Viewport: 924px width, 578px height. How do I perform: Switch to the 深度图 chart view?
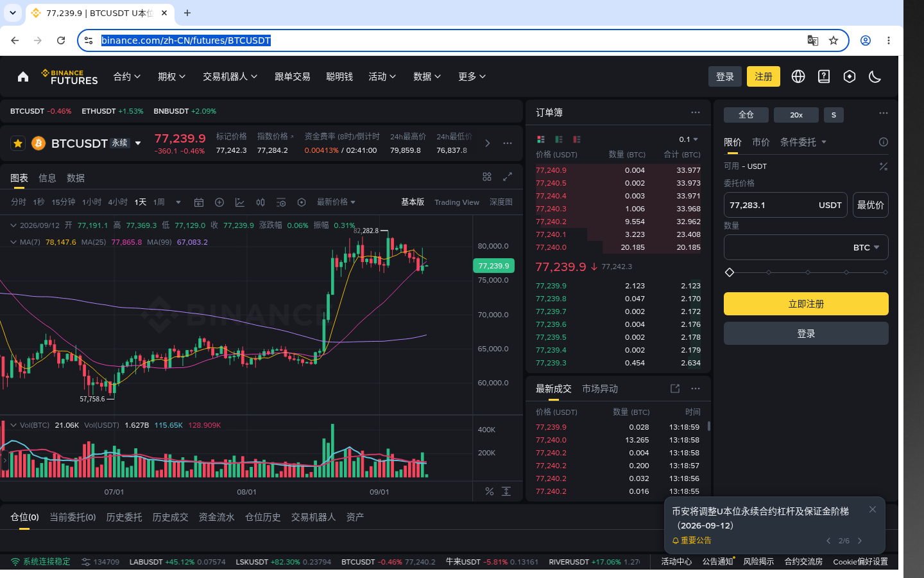[x=501, y=202]
